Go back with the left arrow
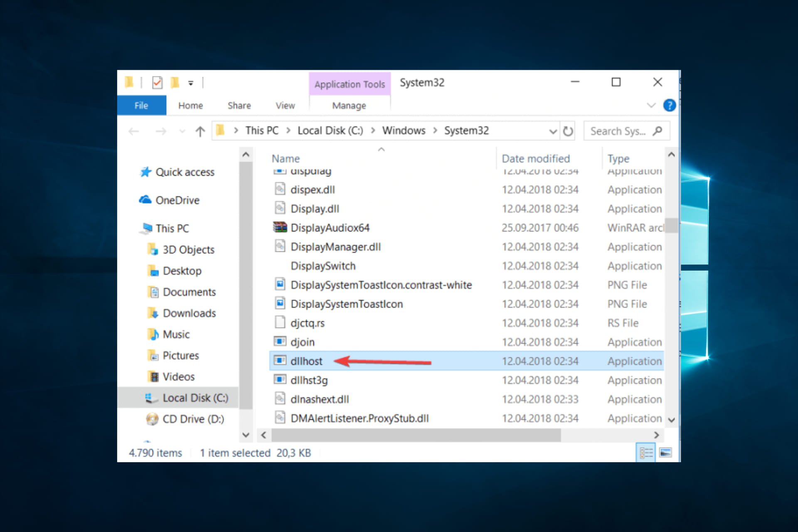Viewport: 798px width, 532px height. [134, 131]
